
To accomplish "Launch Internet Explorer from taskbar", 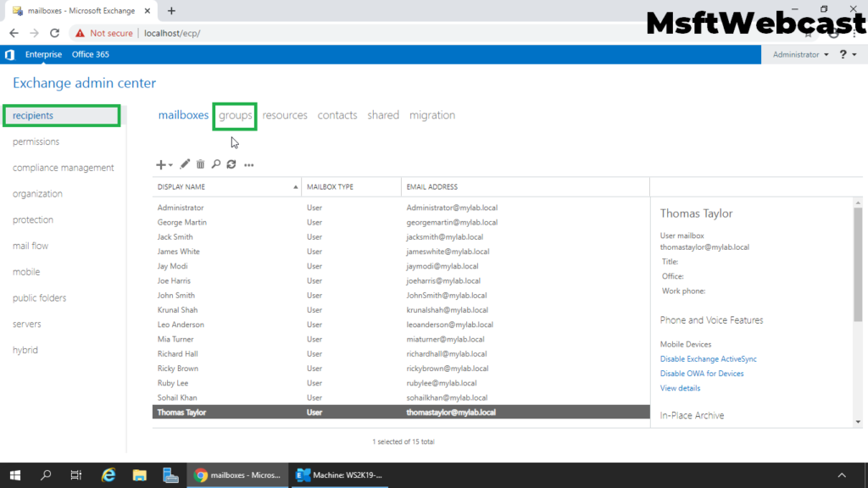I will click(108, 475).
